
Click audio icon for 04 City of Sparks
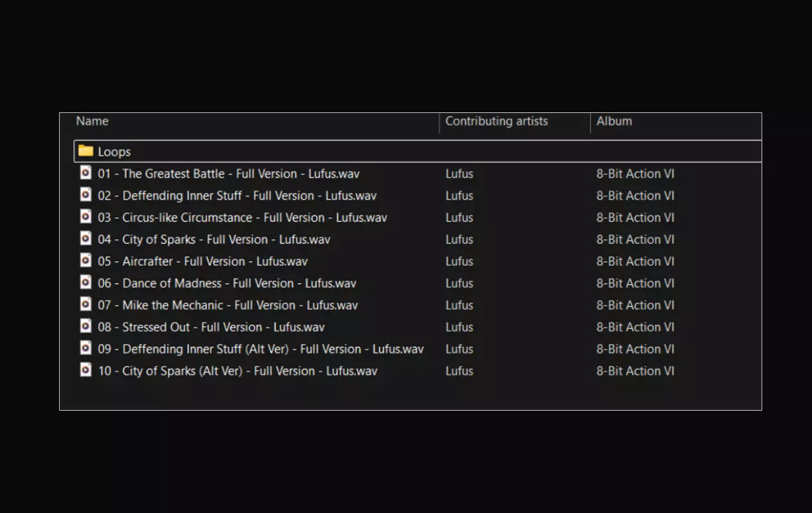pyautogui.click(x=85, y=238)
